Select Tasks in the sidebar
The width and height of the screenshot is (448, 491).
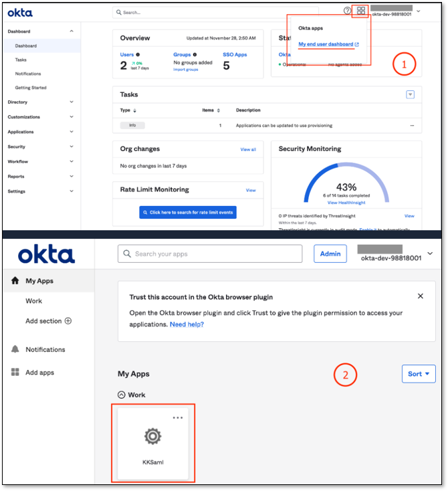pyautogui.click(x=21, y=60)
